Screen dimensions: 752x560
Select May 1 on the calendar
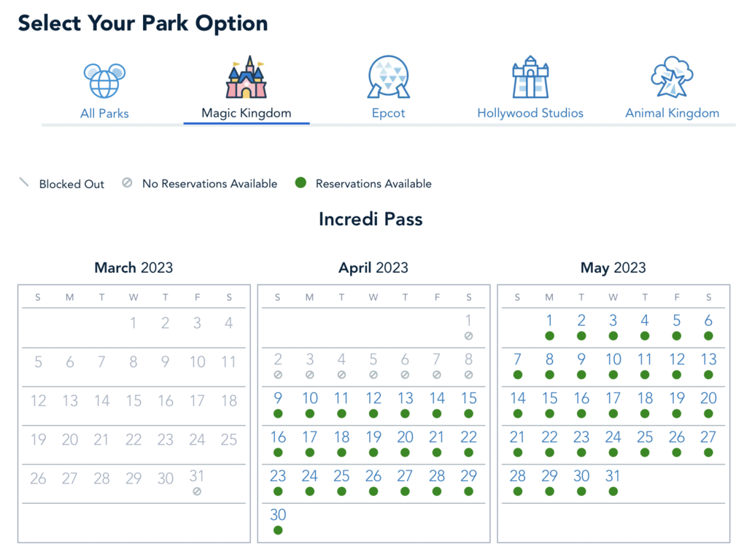[549, 320]
